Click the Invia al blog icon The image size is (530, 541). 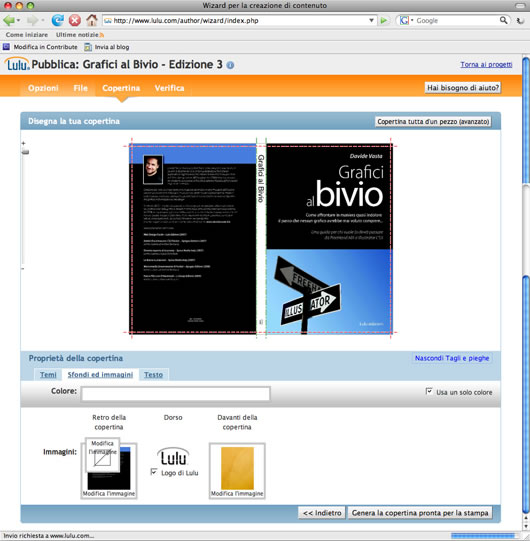point(88,47)
